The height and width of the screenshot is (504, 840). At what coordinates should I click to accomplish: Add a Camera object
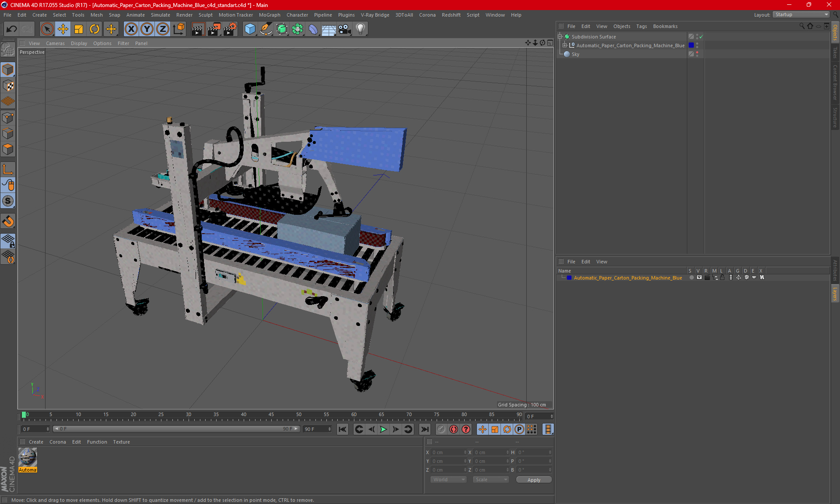point(345,29)
